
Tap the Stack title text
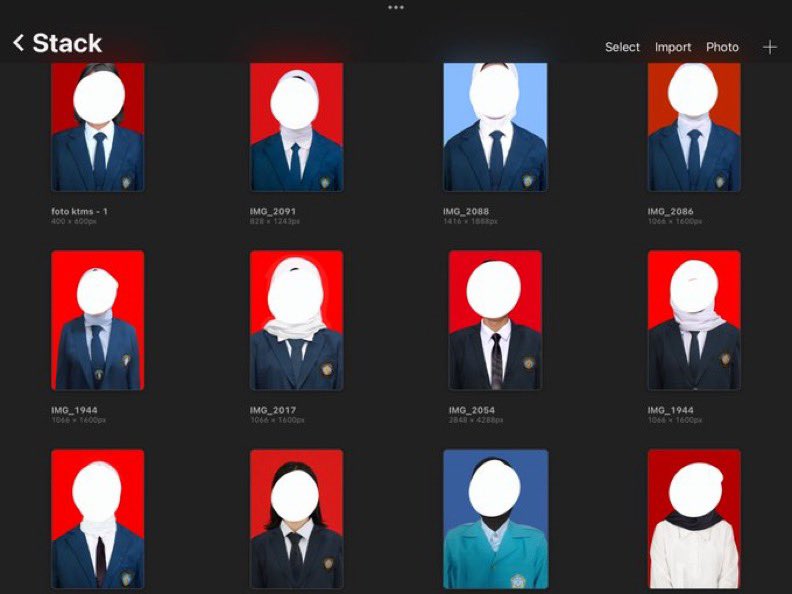(x=67, y=43)
